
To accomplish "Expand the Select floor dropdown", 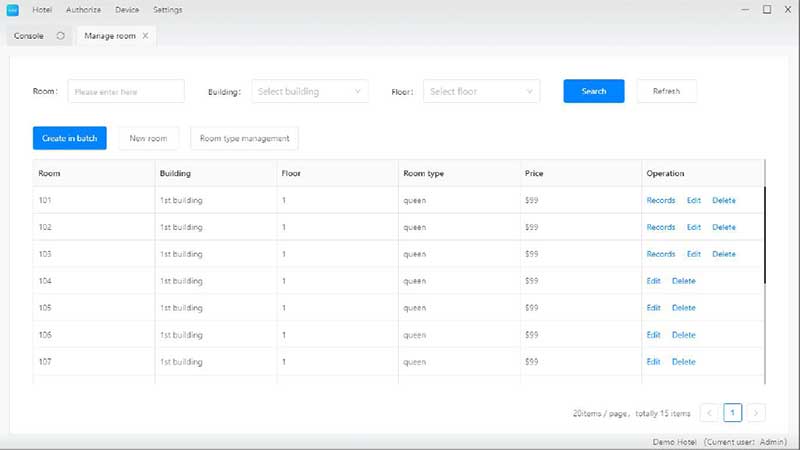I will [x=482, y=91].
